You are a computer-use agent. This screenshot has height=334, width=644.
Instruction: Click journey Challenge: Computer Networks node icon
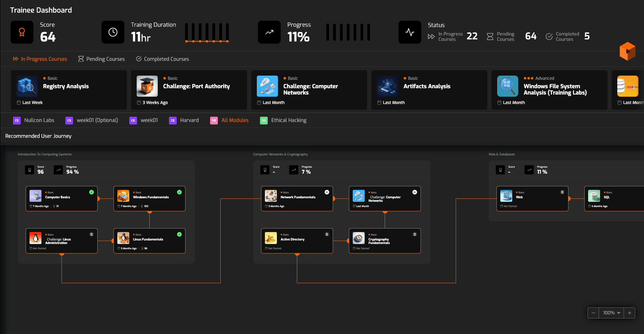pyautogui.click(x=359, y=196)
